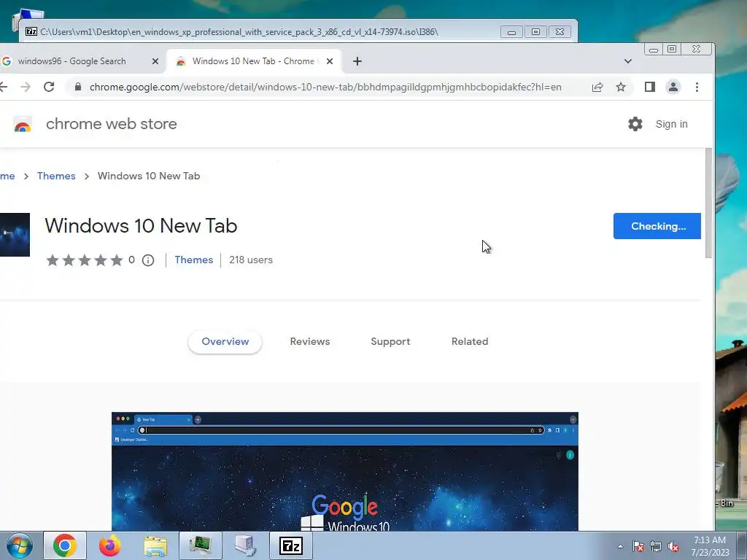Click the Action Center flag tray icon
747x560 pixels.
coord(638,546)
